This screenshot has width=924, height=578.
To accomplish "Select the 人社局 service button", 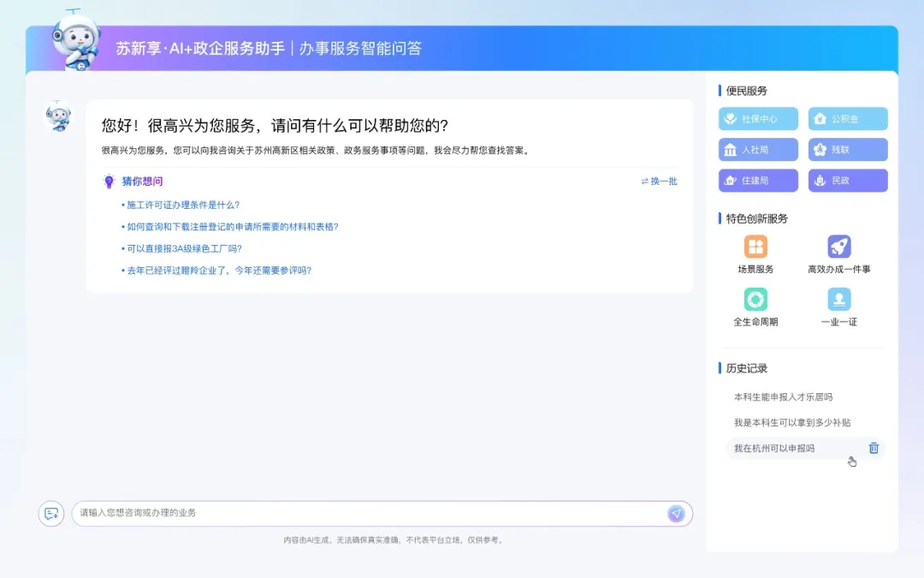I will tap(758, 150).
